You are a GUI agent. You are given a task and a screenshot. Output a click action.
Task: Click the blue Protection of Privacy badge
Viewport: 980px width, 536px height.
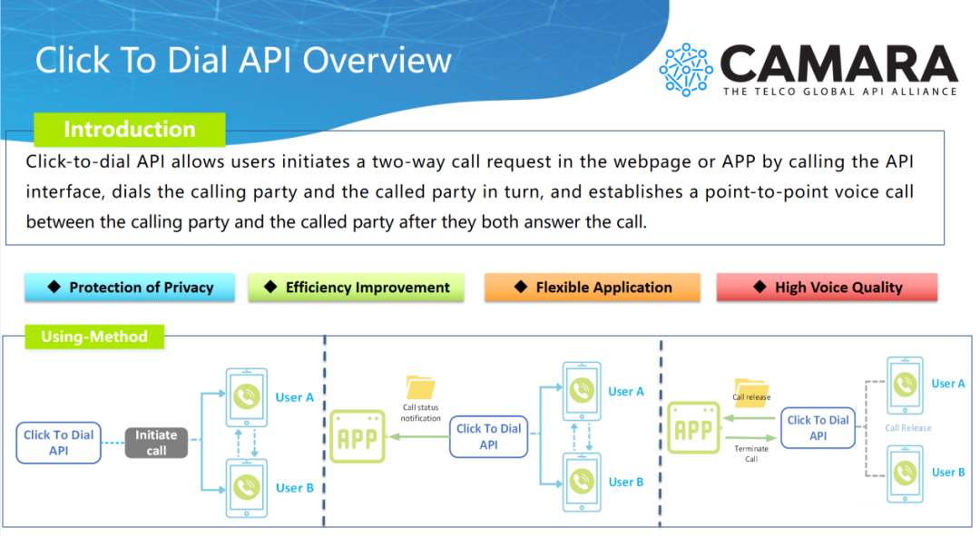pos(130,287)
